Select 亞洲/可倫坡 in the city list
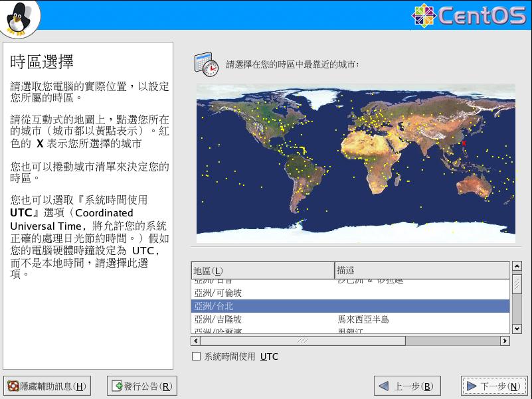 click(x=350, y=293)
